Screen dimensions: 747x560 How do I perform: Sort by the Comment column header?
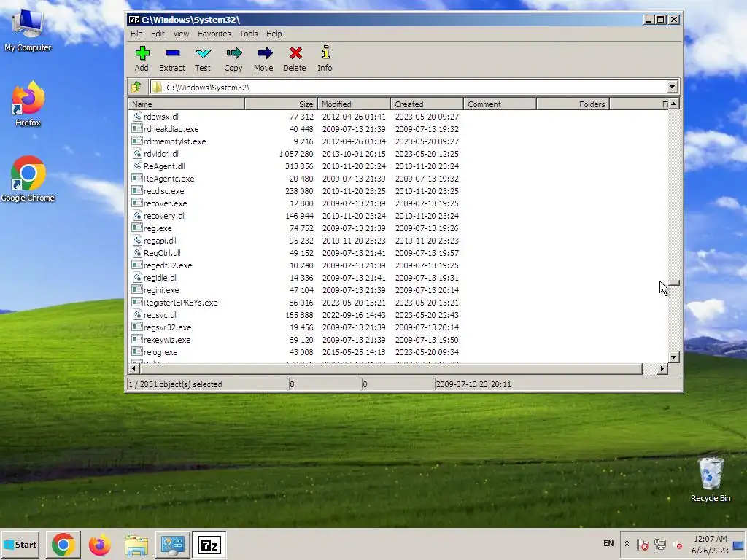(500, 104)
